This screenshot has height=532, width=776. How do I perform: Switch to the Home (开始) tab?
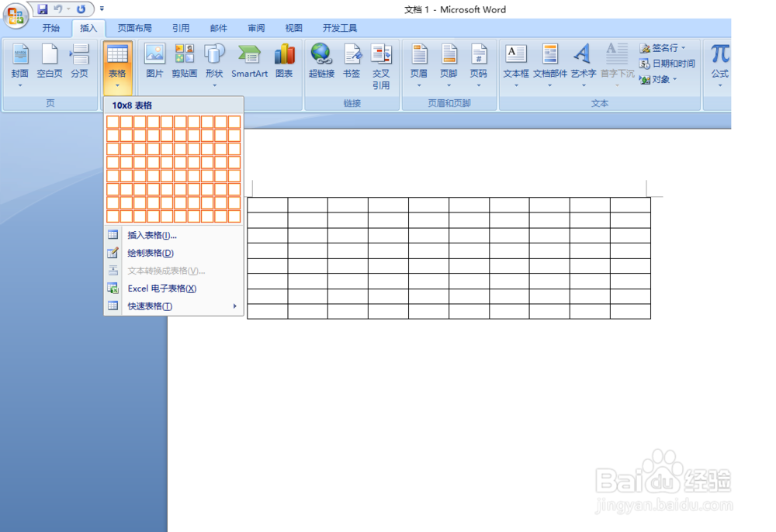[x=51, y=28]
